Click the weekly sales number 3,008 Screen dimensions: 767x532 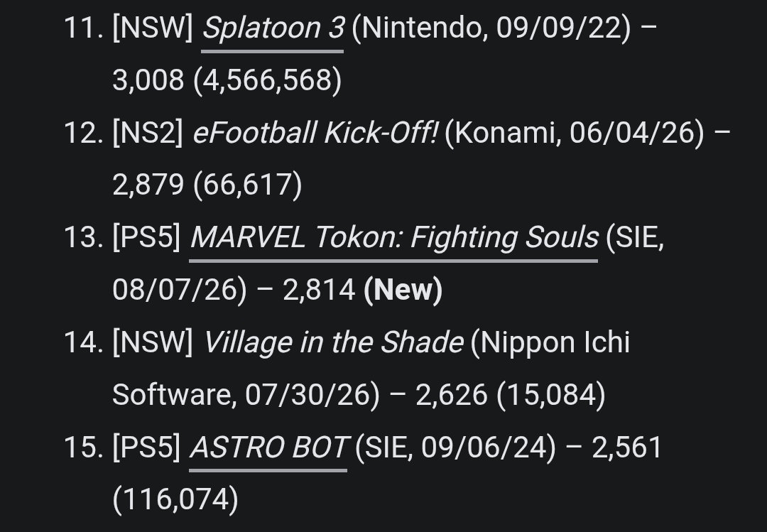coord(148,80)
